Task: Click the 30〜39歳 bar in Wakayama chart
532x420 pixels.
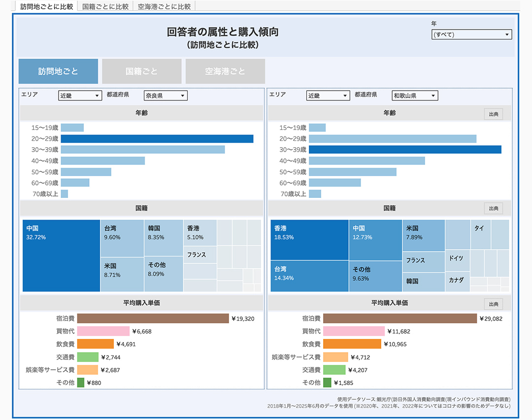Action: [x=404, y=150]
